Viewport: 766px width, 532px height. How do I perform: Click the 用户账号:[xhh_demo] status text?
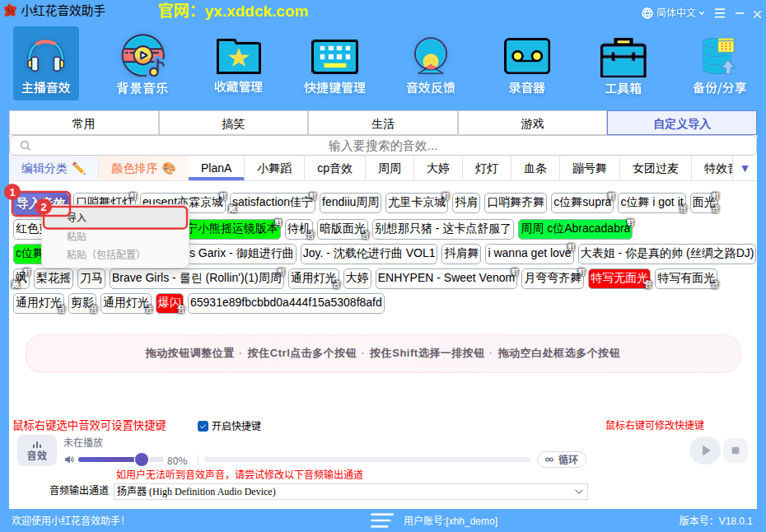pos(451,520)
